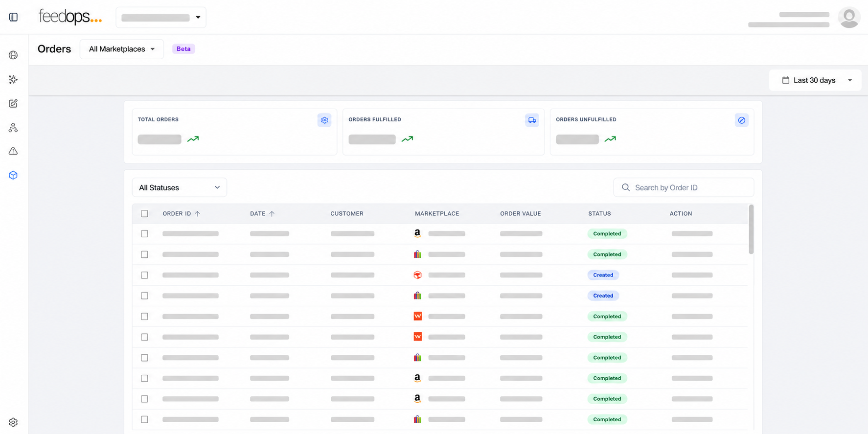Viewport: 868px width, 434px height.
Task: Open the All Statuses dropdown
Action: [x=180, y=187]
